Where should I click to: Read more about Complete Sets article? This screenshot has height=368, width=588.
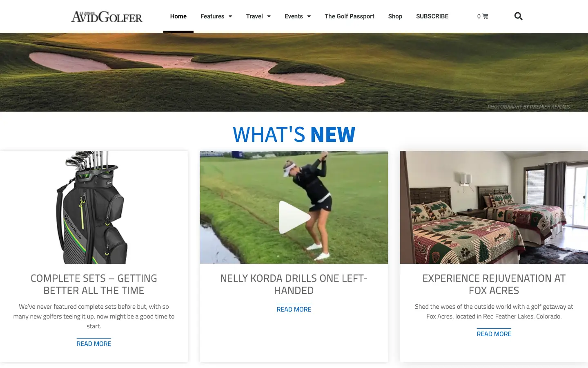coord(94,343)
